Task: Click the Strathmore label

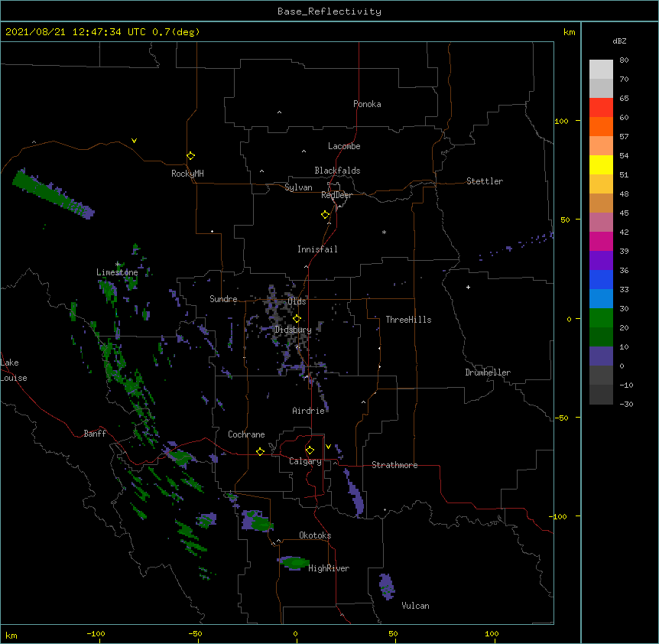Action: [394, 465]
